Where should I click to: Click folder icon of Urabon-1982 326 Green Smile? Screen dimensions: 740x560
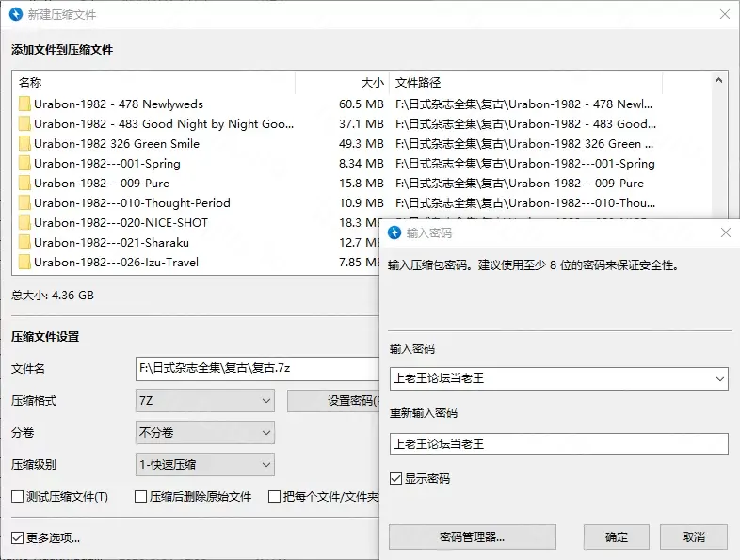24,144
